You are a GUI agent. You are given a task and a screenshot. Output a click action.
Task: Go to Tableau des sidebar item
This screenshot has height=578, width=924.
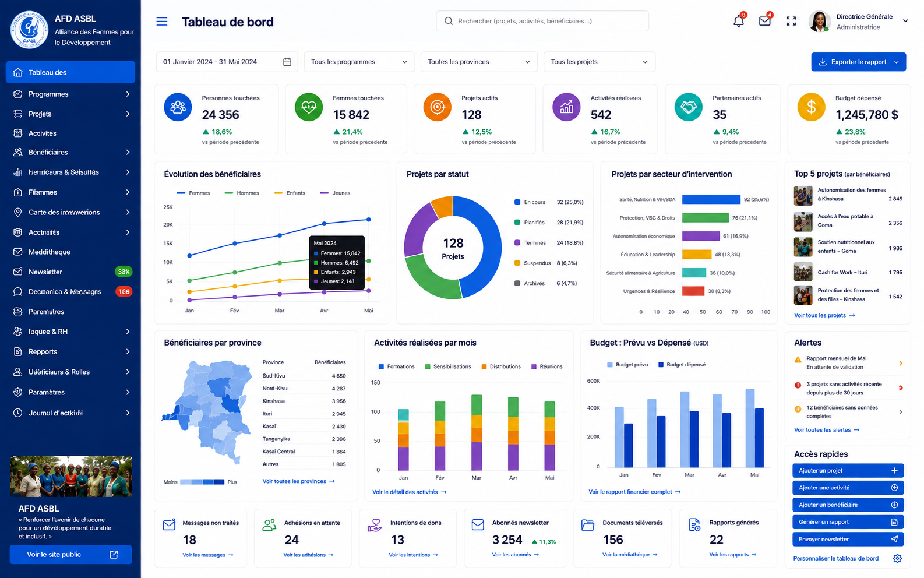pos(70,72)
